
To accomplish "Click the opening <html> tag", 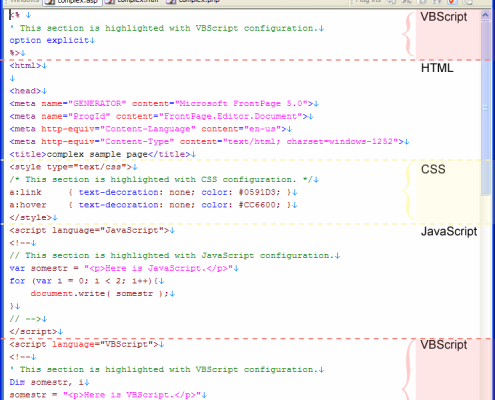I will [25, 66].
